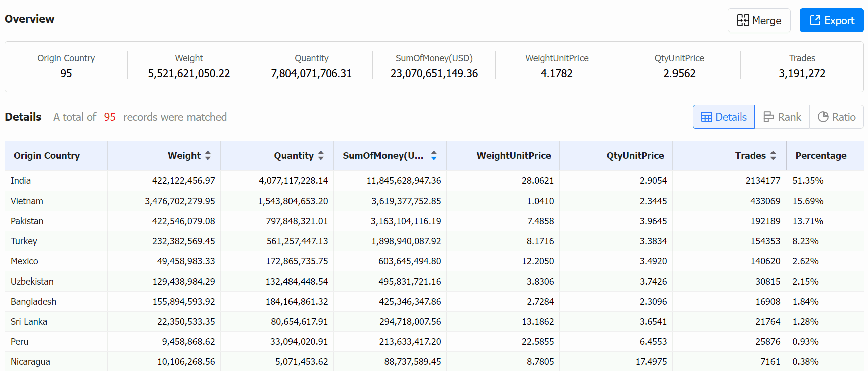Export the overview data

[831, 21]
